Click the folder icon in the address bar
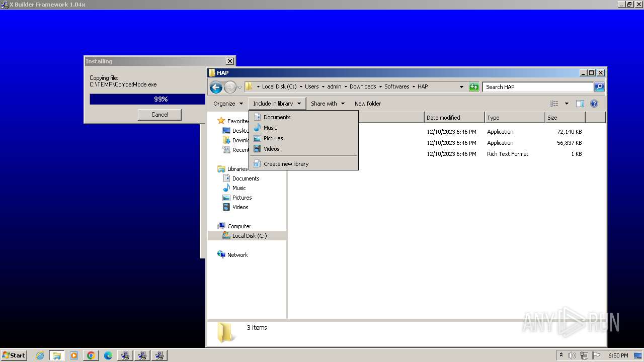 (x=249, y=86)
